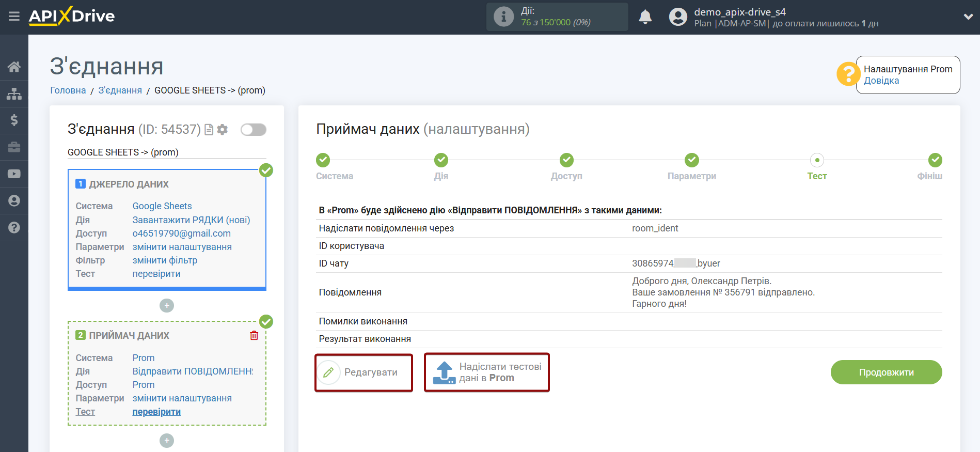The width and height of the screenshot is (980, 452).
Task: Open the hamburger menu
Action: [x=14, y=17]
